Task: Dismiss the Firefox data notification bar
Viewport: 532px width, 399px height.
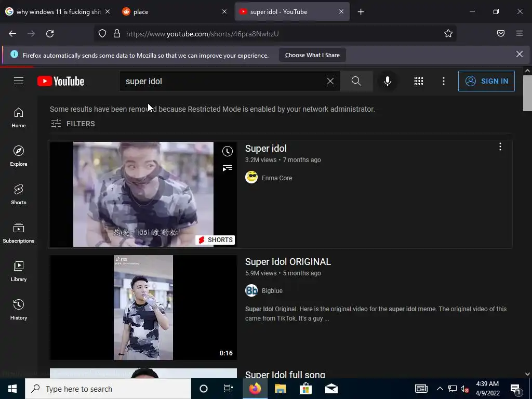Action: (520, 54)
